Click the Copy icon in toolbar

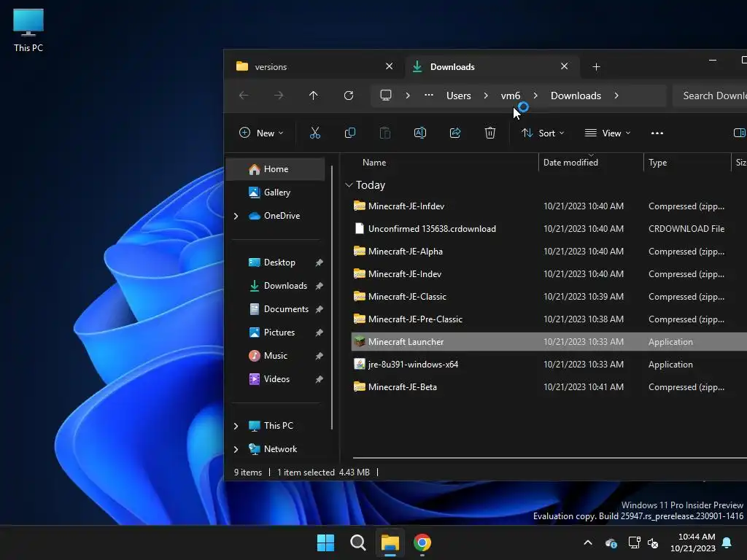click(350, 133)
